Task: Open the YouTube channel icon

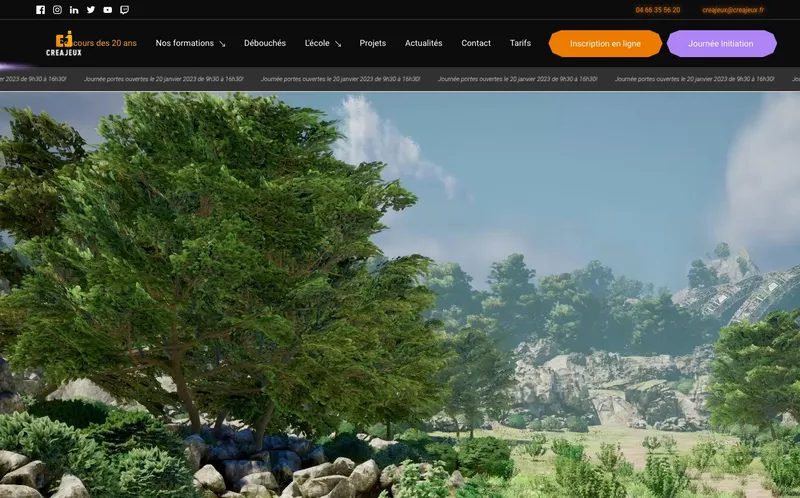Action: (108, 10)
